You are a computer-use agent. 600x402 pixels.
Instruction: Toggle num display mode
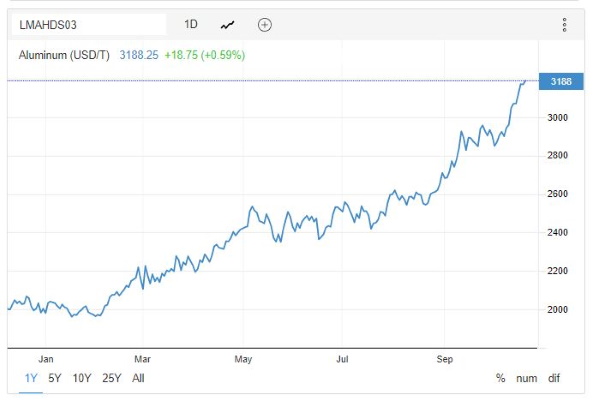[527, 378]
